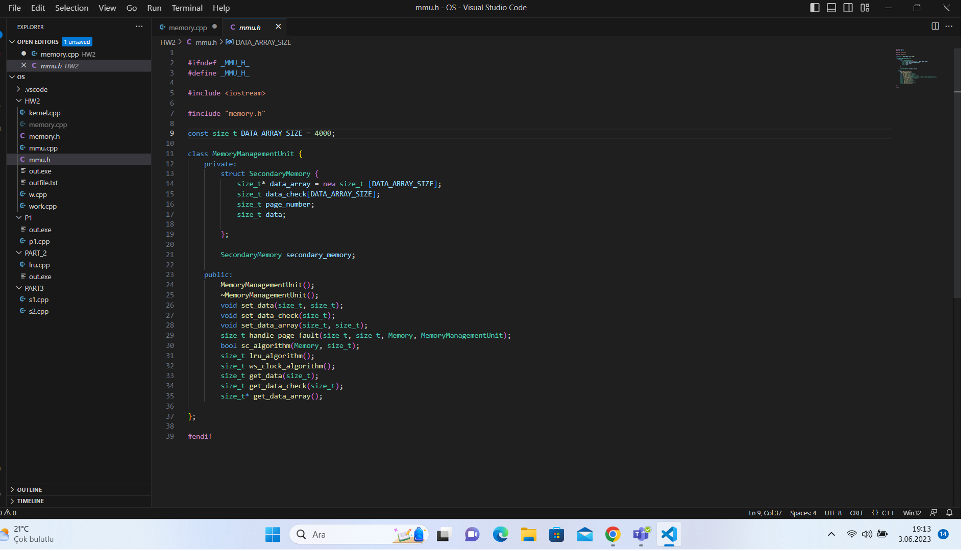Open s1.cpp in PART3 folder

coord(38,299)
